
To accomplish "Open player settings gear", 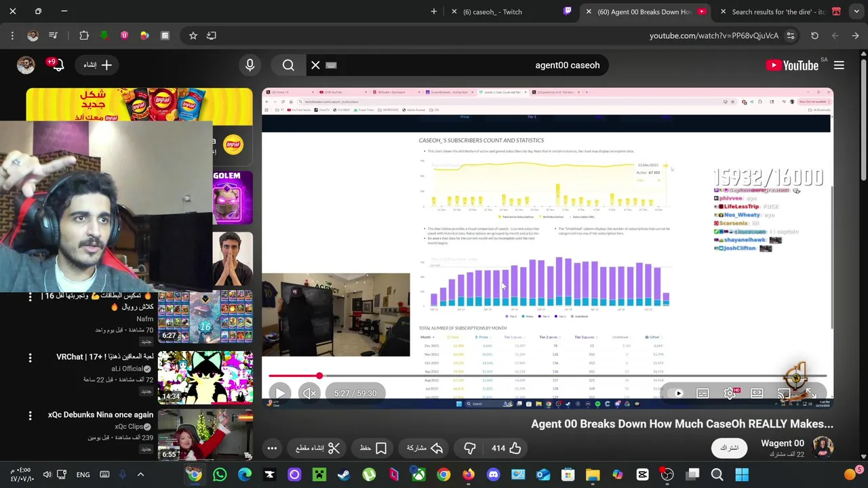I will (730, 393).
